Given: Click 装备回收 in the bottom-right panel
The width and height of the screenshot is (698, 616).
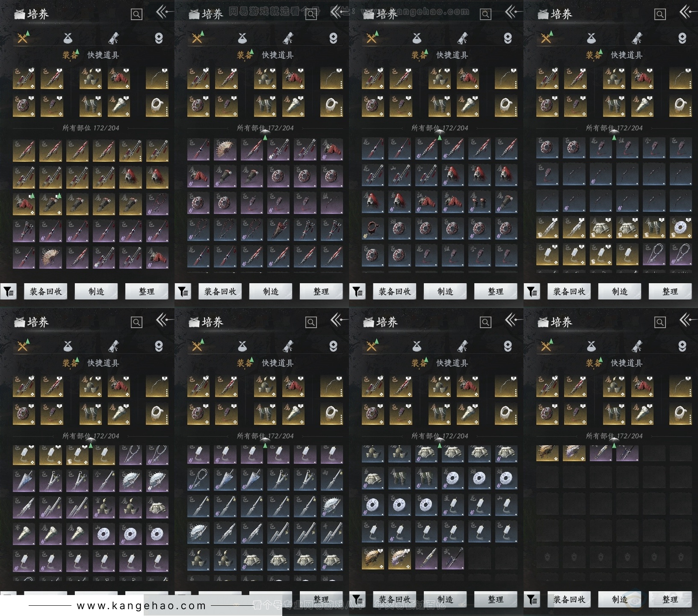Looking at the screenshot, I should tap(569, 600).
